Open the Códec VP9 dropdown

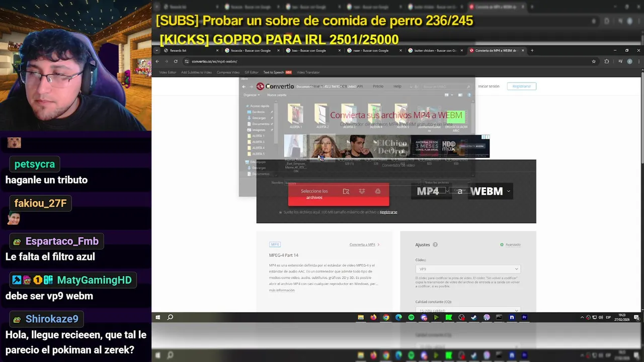pos(467,269)
